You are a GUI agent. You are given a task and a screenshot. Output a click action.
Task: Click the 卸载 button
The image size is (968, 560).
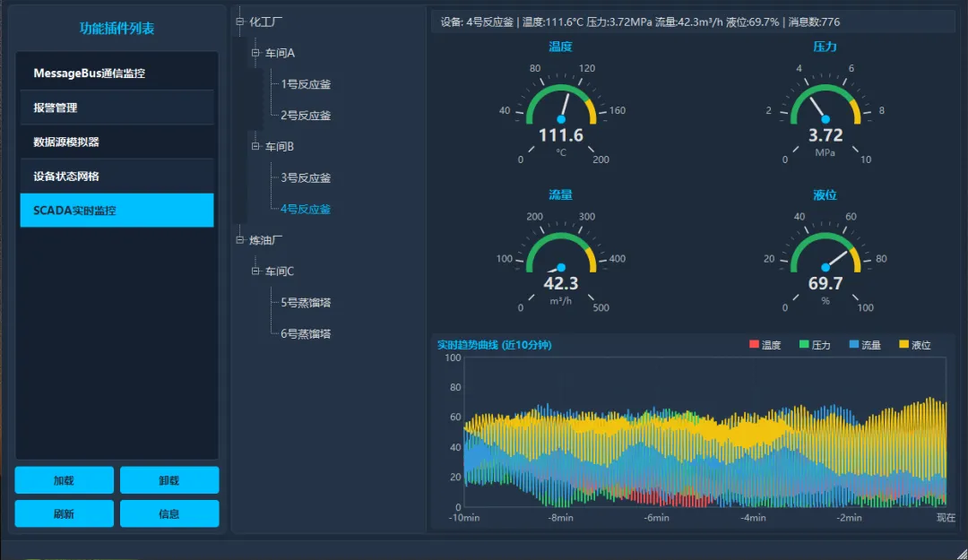point(169,479)
